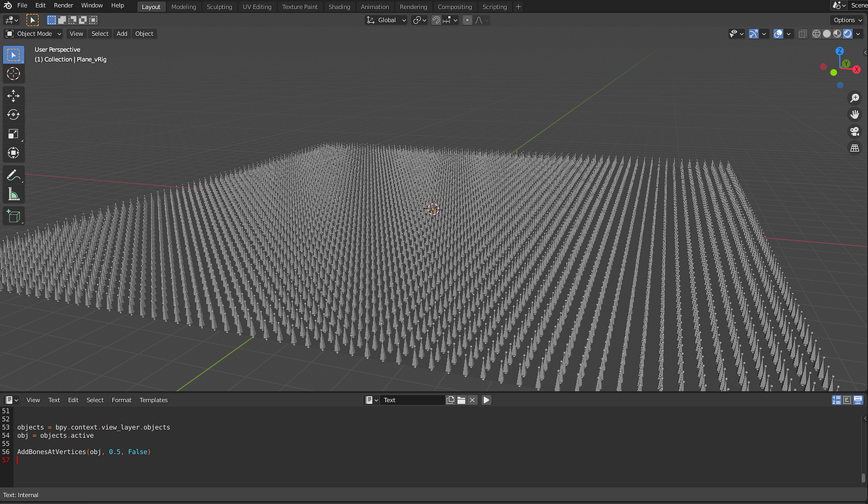Switch viewport to Rendered shading mode

(x=847, y=33)
